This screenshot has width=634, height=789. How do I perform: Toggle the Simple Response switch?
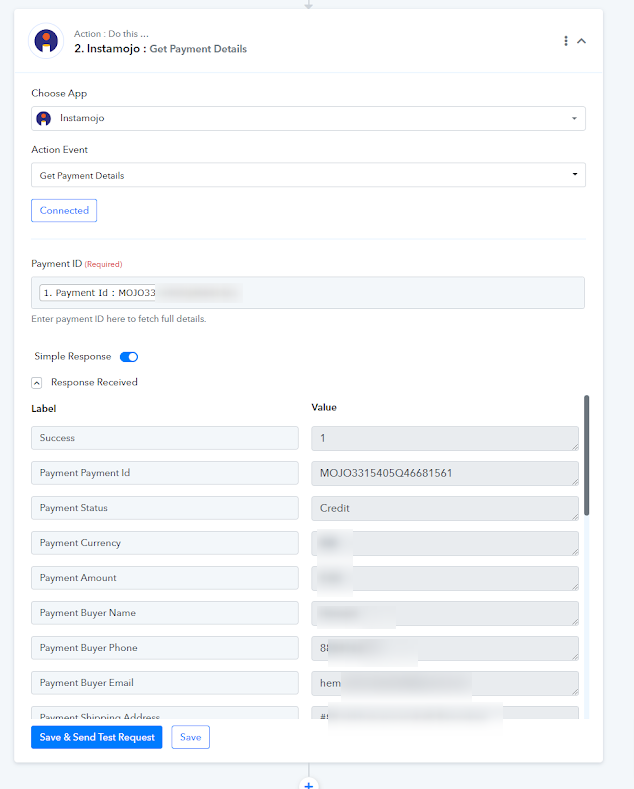pyautogui.click(x=129, y=357)
